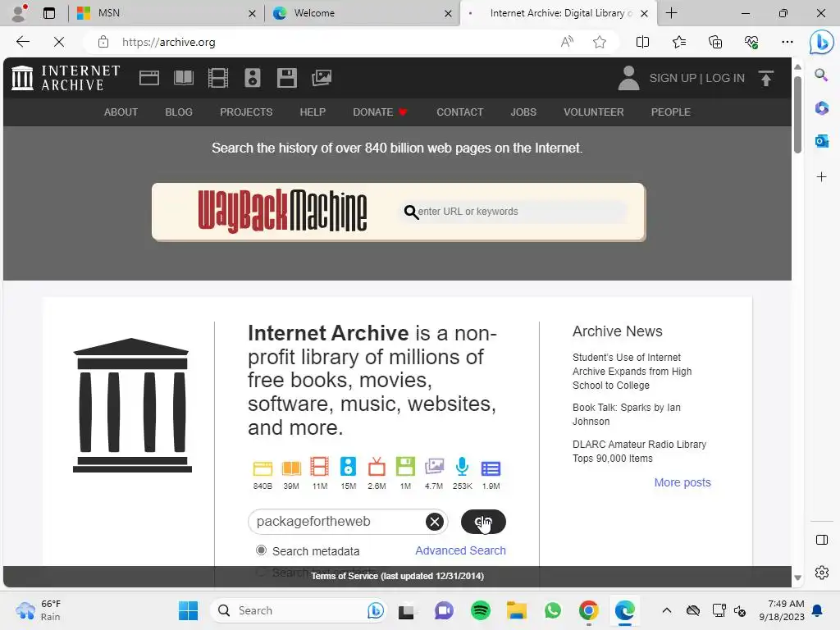Screen dimensions: 840x630
Task: Open DLARC Amateur Radio Library article
Action: pyautogui.click(x=639, y=451)
